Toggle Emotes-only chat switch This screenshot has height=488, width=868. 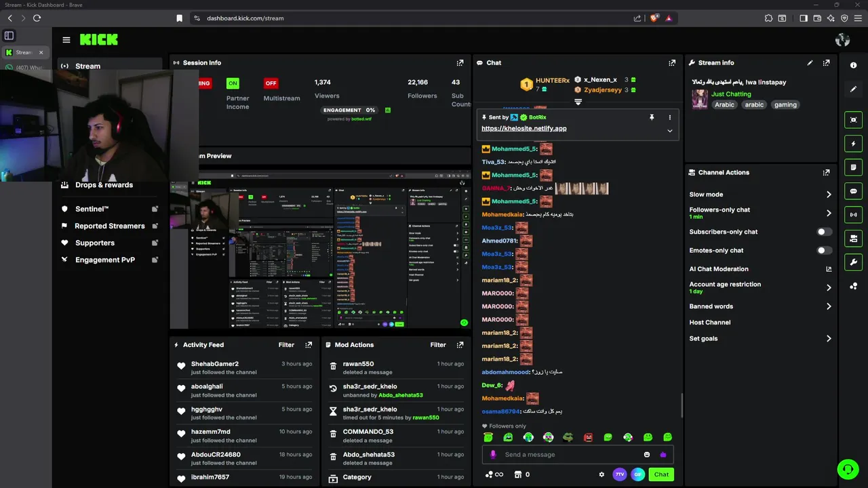[823, 250]
